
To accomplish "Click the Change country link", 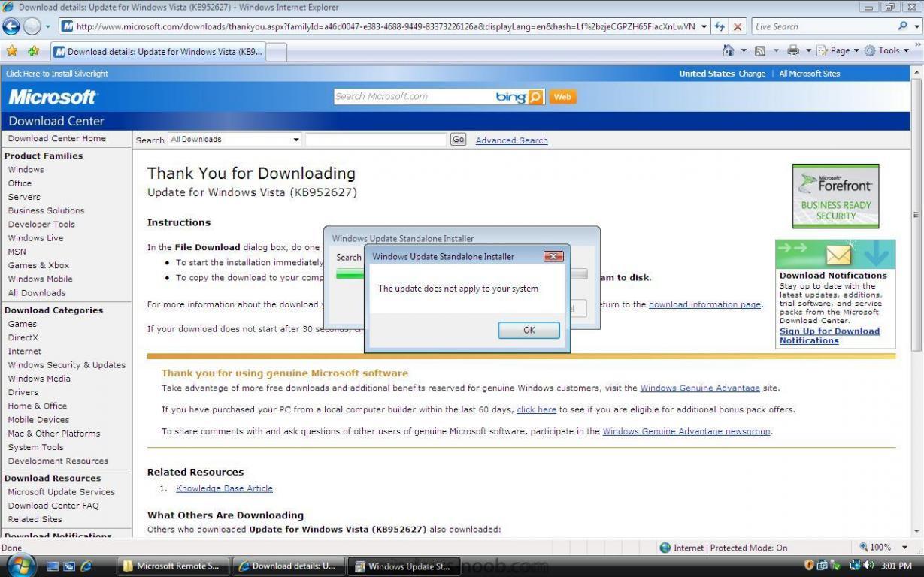I will click(x=752, y=74).
